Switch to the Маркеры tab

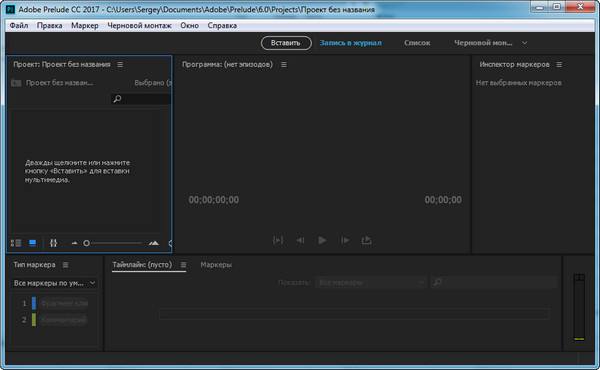[x=216, y=265]
